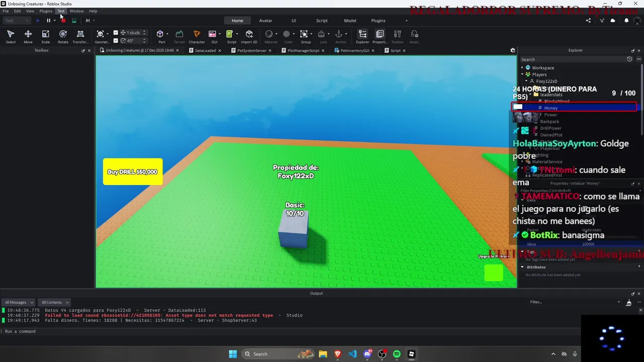This screenshot has height=362, width=644.
Task: Toggle the Toolbox panel button
Action: [397, 37]
